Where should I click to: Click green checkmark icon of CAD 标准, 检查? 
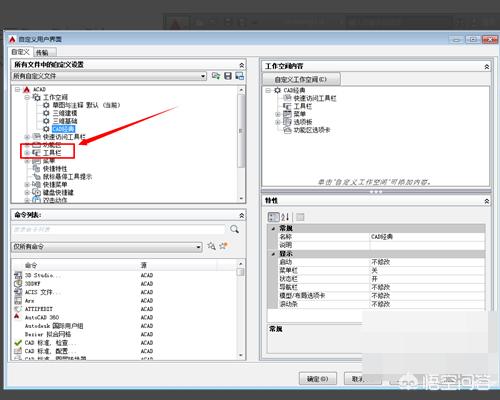tap(18, 342)
